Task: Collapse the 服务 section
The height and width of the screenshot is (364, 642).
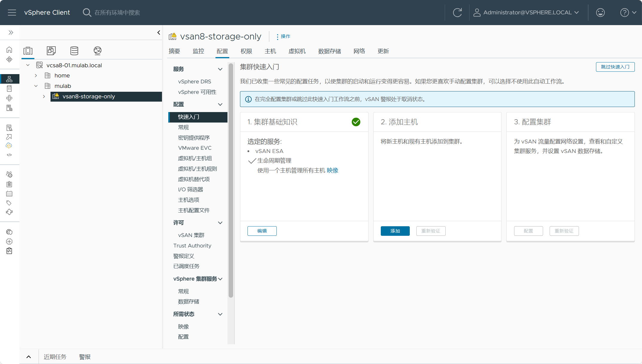Action: 220,69
